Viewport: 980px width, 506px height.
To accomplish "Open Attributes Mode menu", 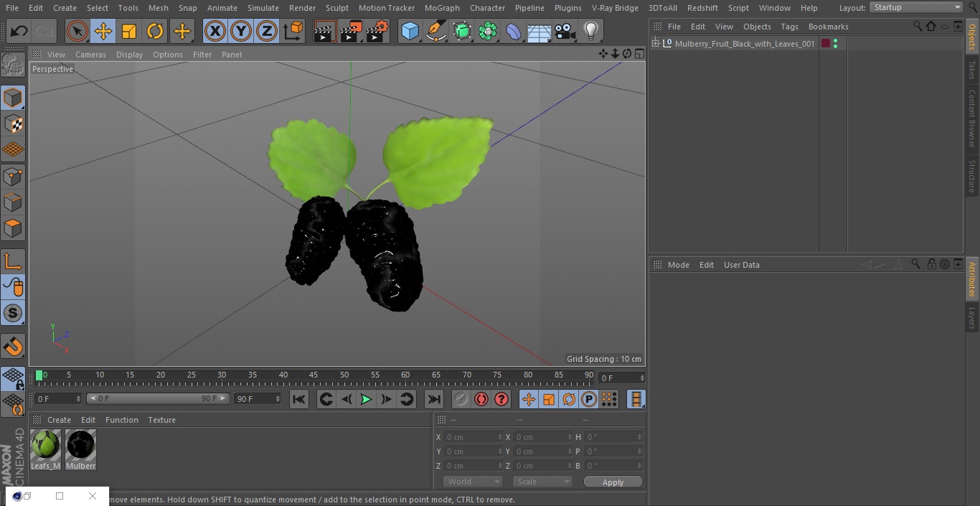I will (678, 265).
